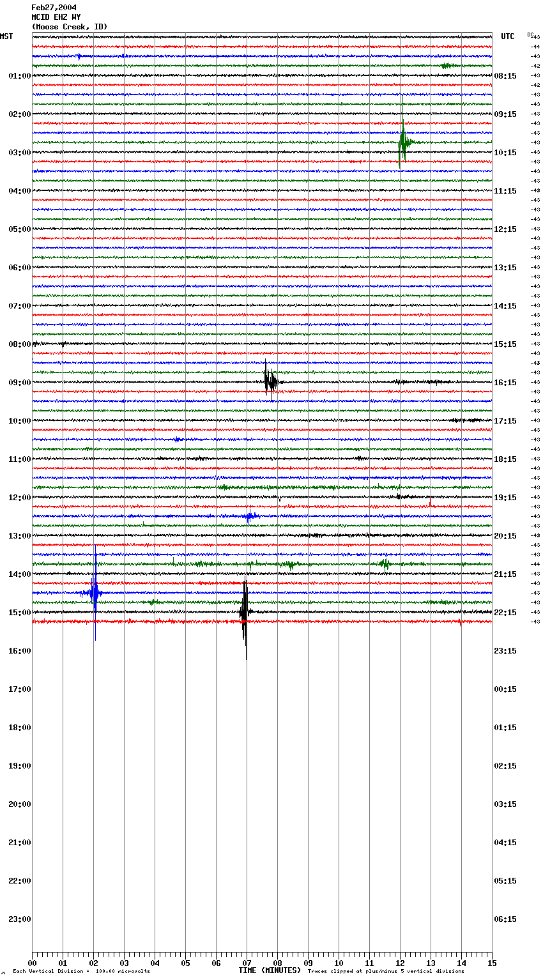Click the UTC column header
The image size is (543, 980).
coord(508,36)
